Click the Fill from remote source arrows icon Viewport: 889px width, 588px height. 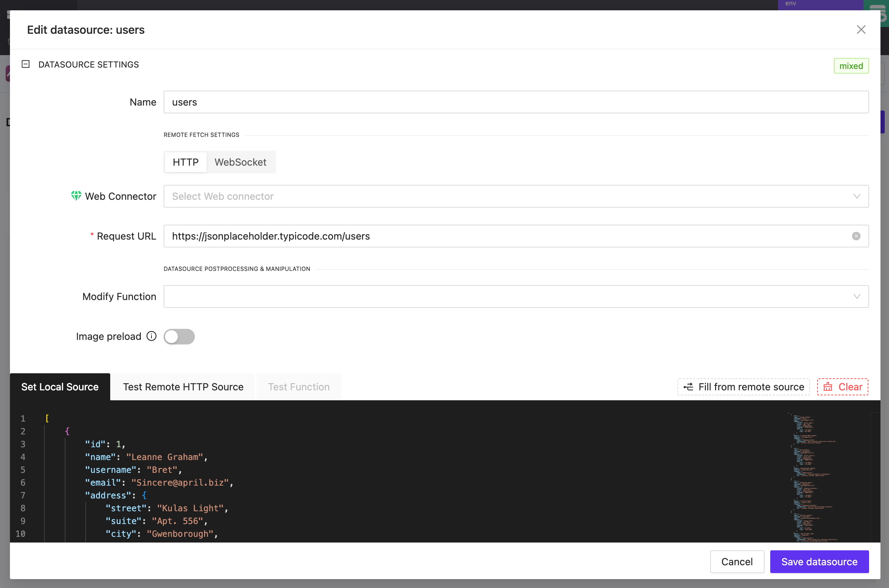(689, 387)
